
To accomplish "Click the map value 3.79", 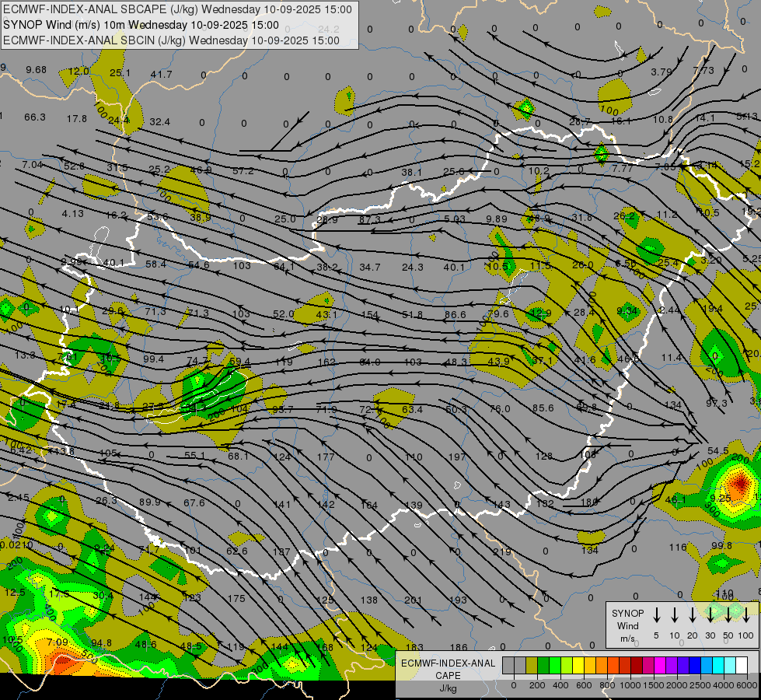I will (662, 72).
